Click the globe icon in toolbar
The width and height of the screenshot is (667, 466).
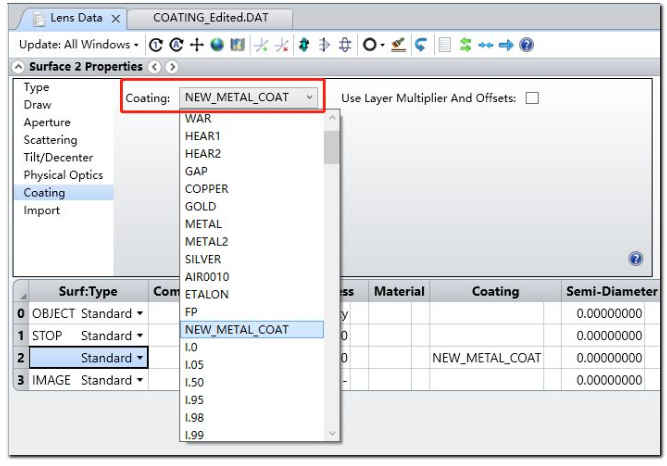217,45
